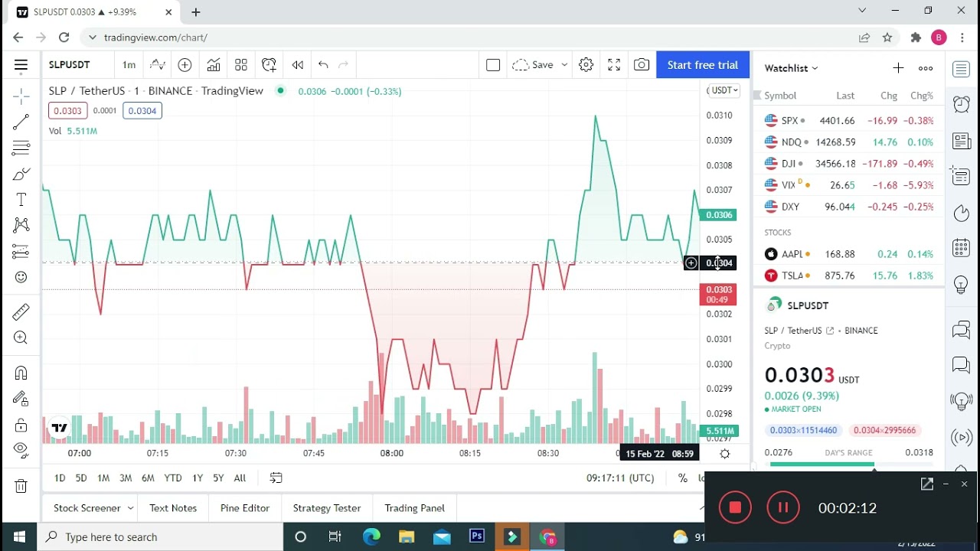980x551 pixels.
Task: Save the chart layout
Action: (x=533, y=65)
